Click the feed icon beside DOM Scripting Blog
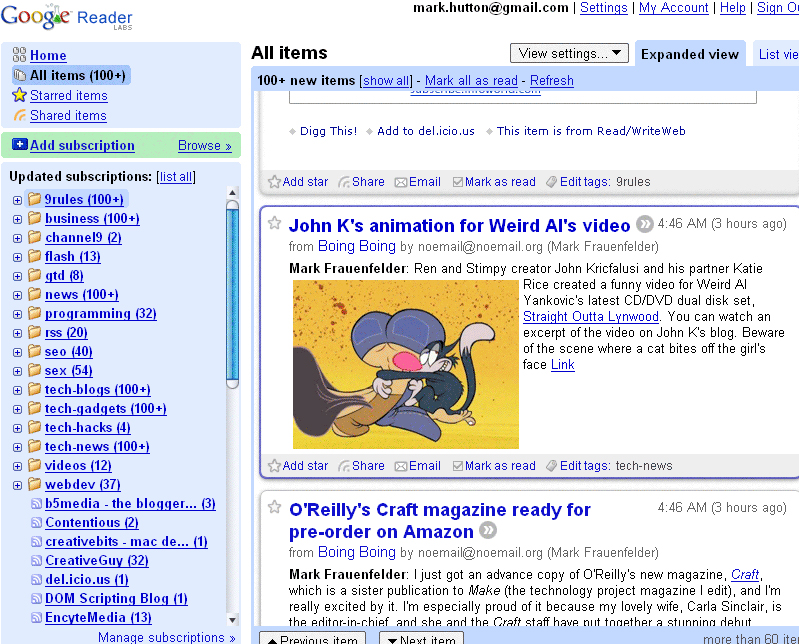This screenshot has height=644, width=799. pos(36,599)
